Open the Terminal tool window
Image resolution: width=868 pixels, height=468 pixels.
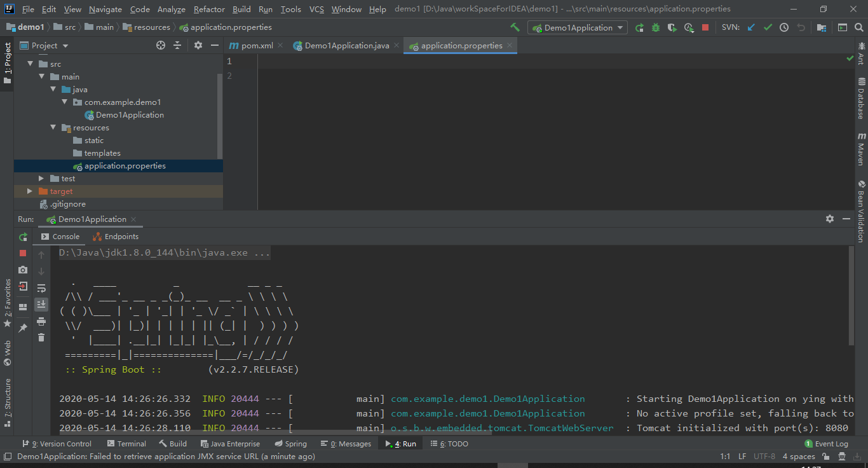(126, 444)
